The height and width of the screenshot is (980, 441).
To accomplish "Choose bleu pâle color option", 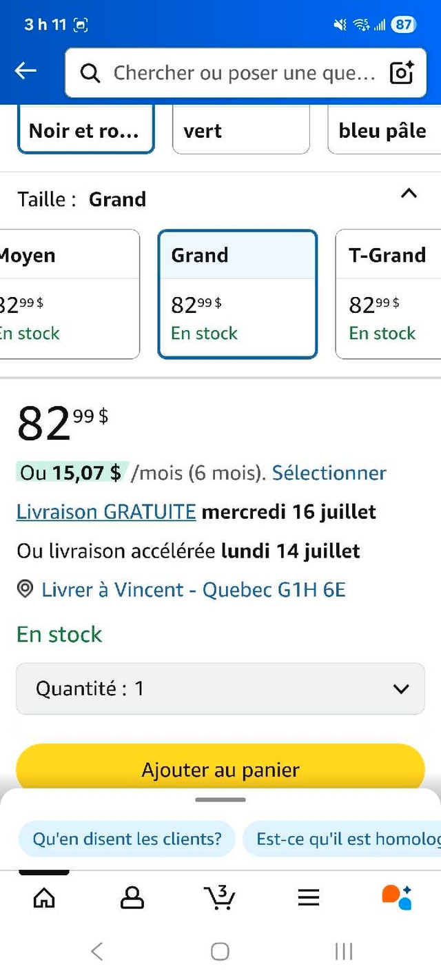I will click(x=384, y=130).
